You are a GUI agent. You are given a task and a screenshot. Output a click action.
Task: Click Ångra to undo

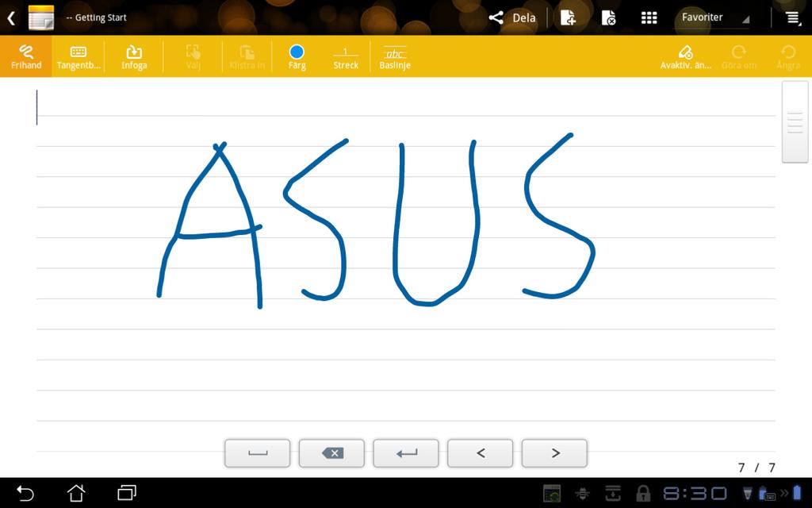(788, 57)
